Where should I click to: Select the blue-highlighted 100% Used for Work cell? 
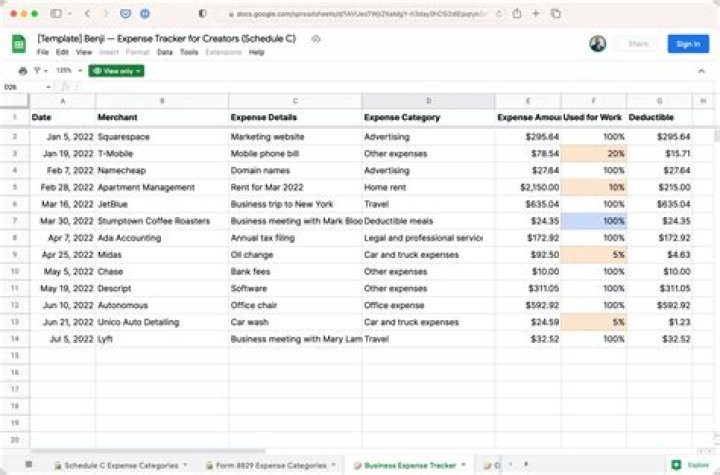(x=594, y=220)
